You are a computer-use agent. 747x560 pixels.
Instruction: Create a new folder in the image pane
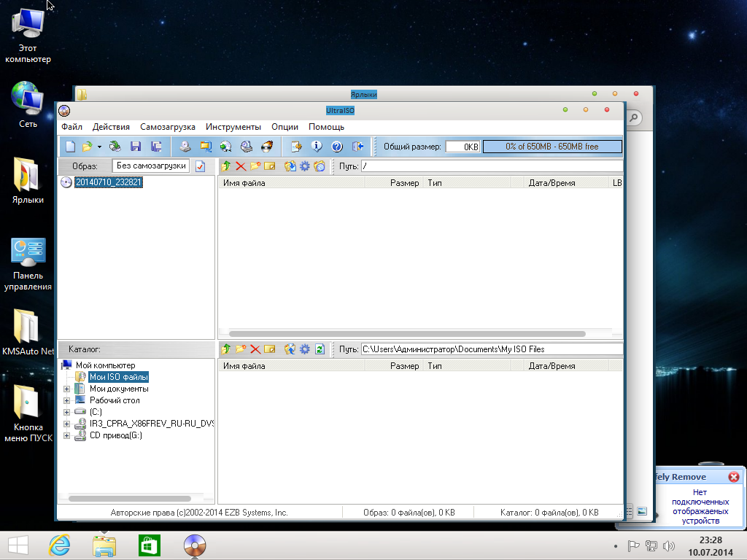[x=255, y=166]
